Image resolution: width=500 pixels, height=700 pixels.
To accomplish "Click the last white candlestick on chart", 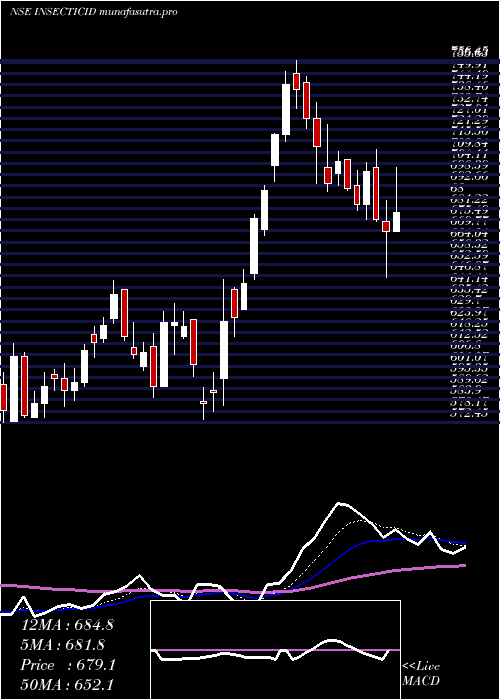I will 396,222.
